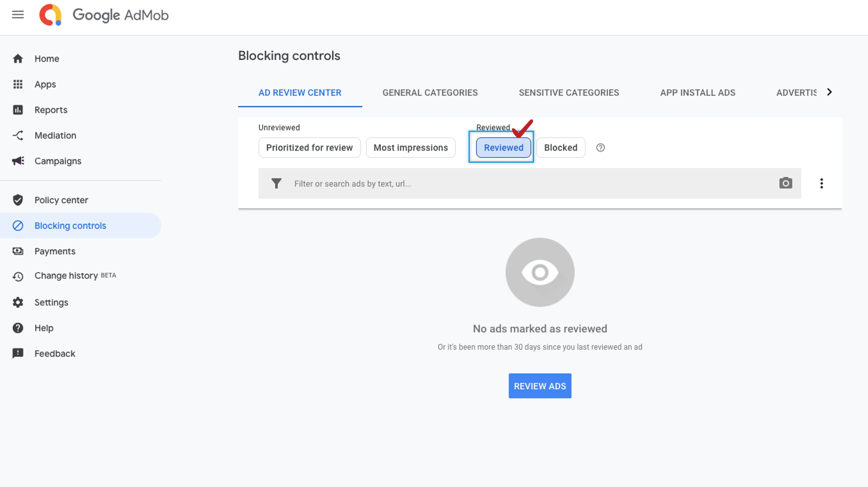
Task: Click Blocking controls sidebar label
Action: (x=70, y=226)
